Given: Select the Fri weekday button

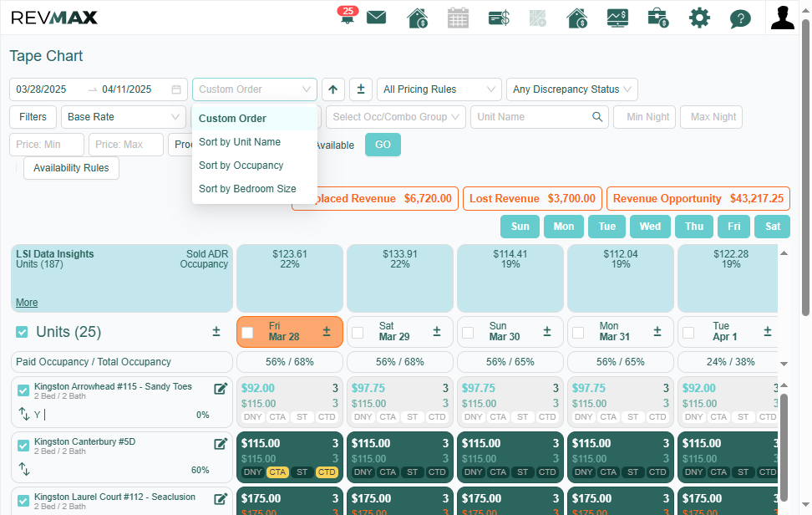Looking at the screenshot, I should (733, 227).
